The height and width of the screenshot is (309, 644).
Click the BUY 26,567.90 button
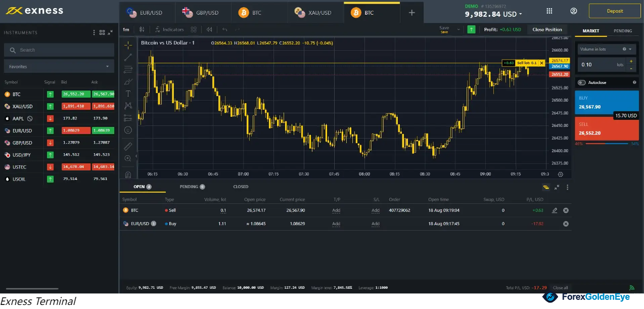[607, 103]
